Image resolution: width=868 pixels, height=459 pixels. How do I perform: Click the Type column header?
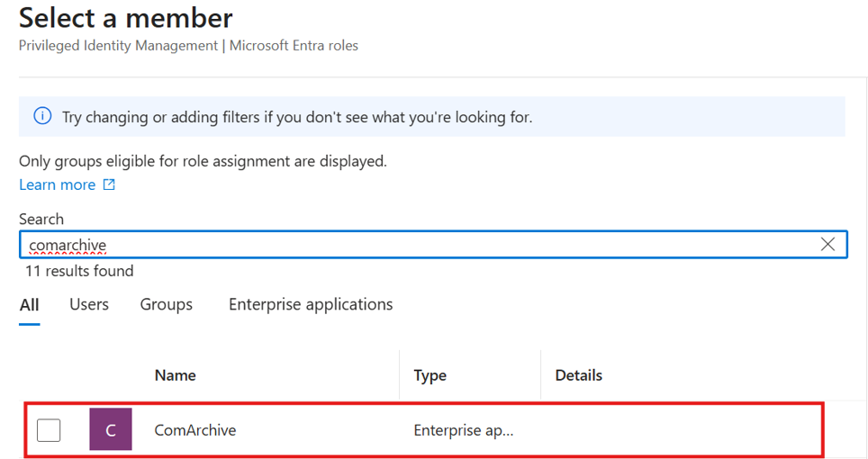[x=429, y=375]
